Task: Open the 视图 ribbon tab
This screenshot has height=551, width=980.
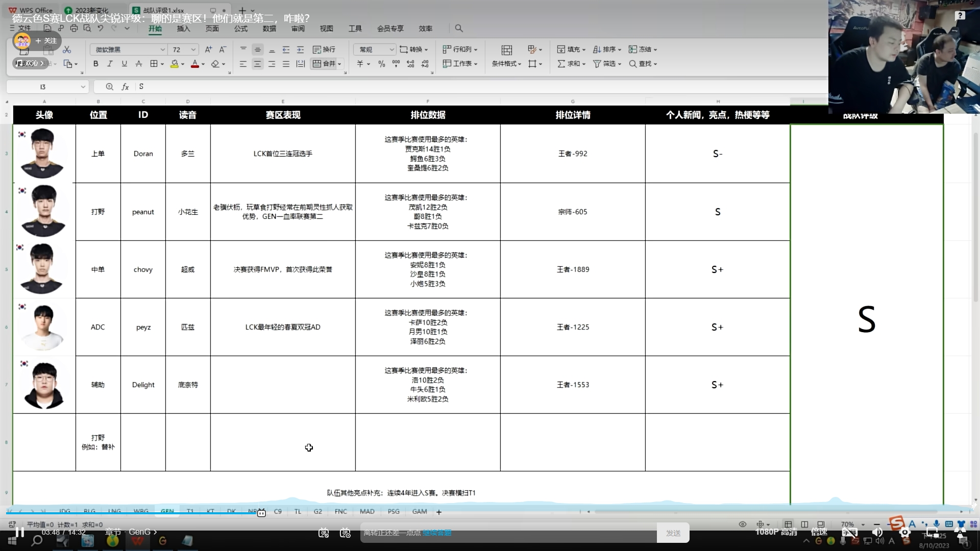Action: point(327,29)
